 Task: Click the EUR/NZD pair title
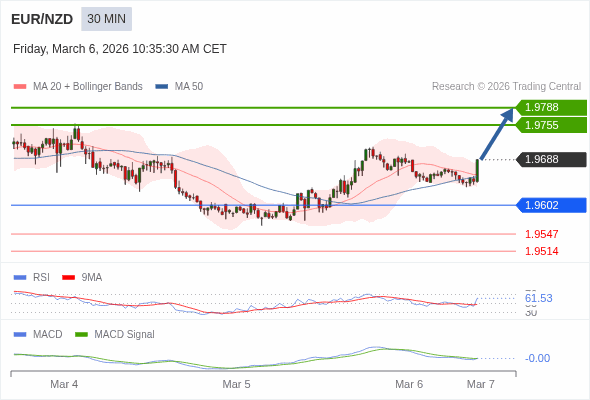point(42,19)
